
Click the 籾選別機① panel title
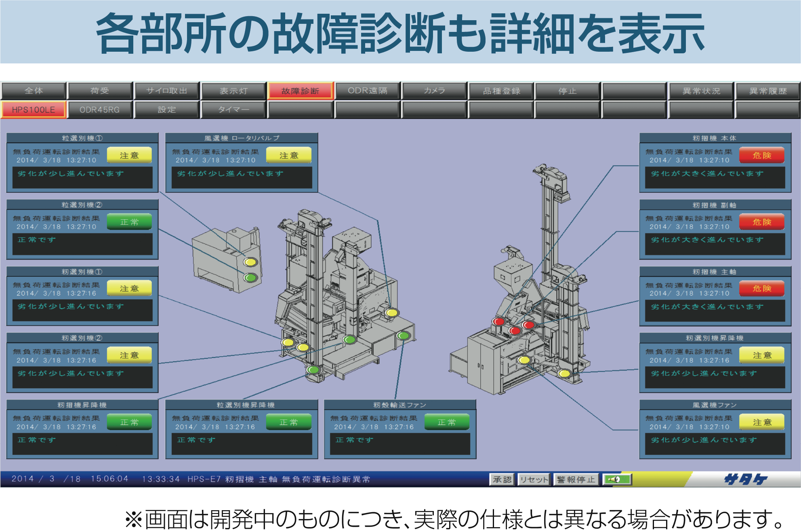click(82, 271)
